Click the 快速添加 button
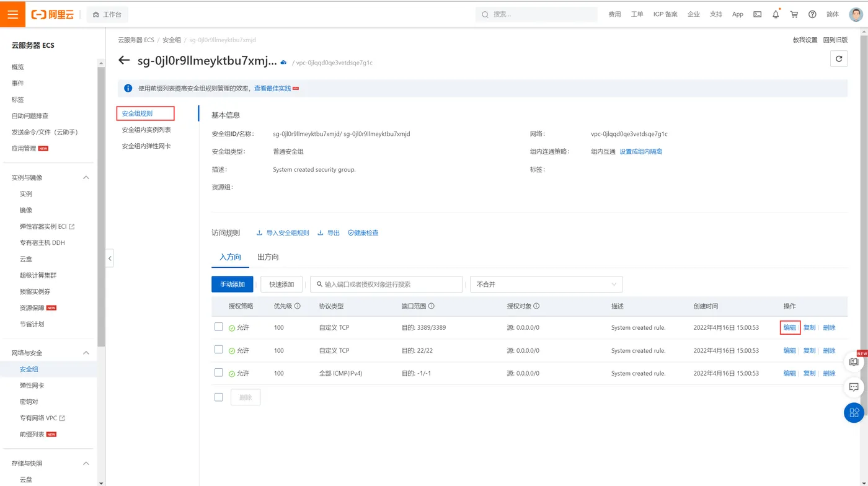 281,285
